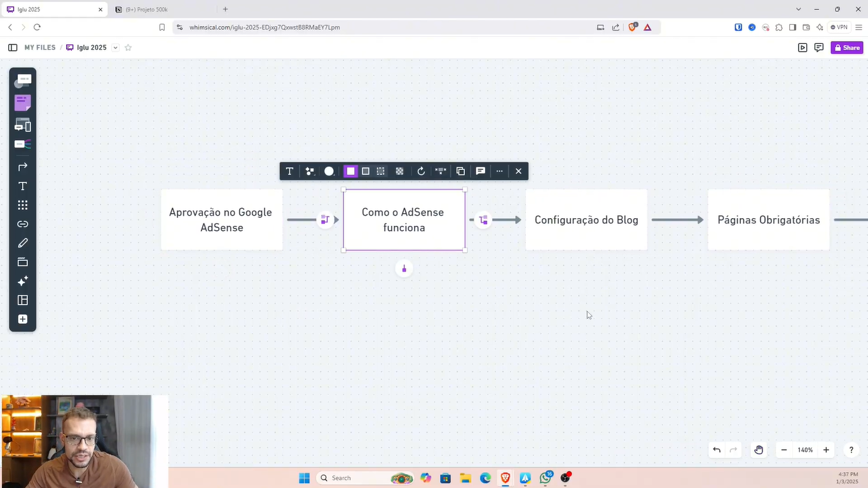This screenshot has height=488, width=868.
Task: Select the Text tool in left sidebar
Action: coord(23,186)
